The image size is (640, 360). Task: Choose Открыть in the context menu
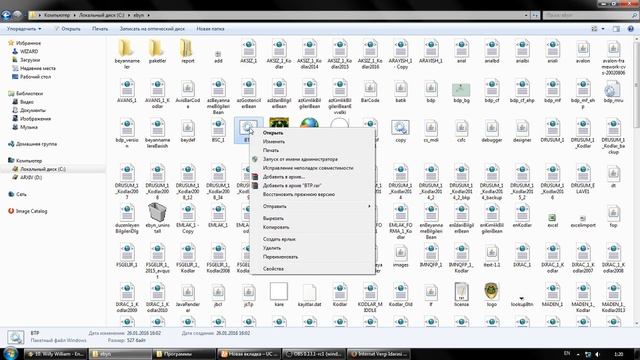[x=273, y=133]
